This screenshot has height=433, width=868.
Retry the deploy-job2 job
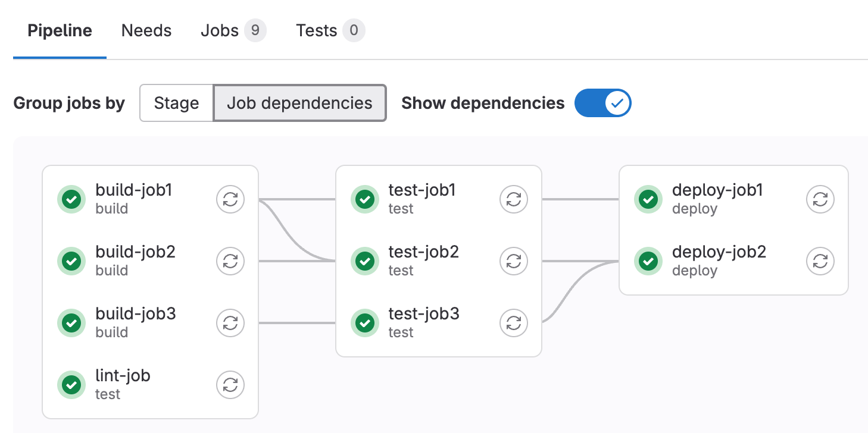click(820, 261)
